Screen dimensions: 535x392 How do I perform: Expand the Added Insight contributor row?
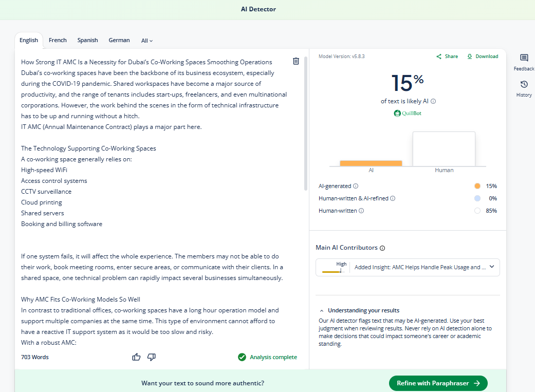tap(491, 267)
